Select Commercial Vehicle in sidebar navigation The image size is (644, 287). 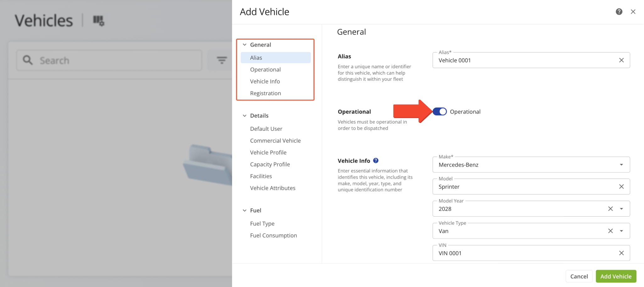[x=275, y=141]
